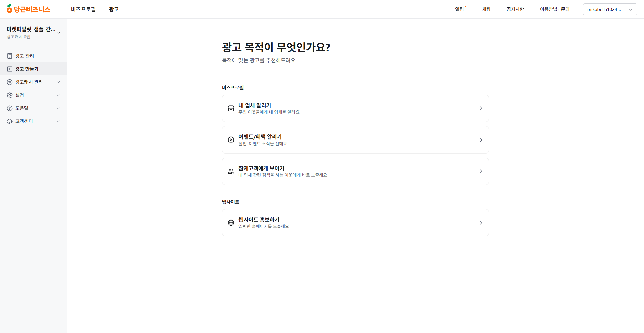Click the arrow on 잠재고객에게 보이기 card
This screenshot has height=333, width=644.
(x=481, y=171)
